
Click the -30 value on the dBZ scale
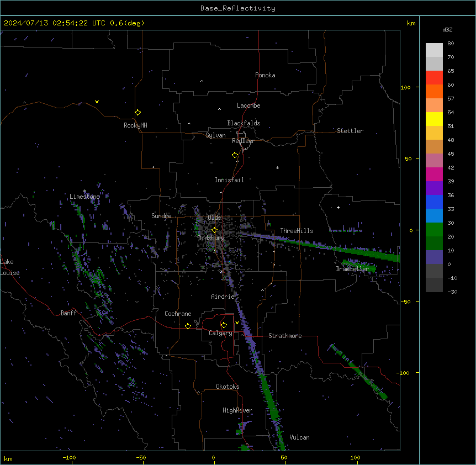[452, 292]
